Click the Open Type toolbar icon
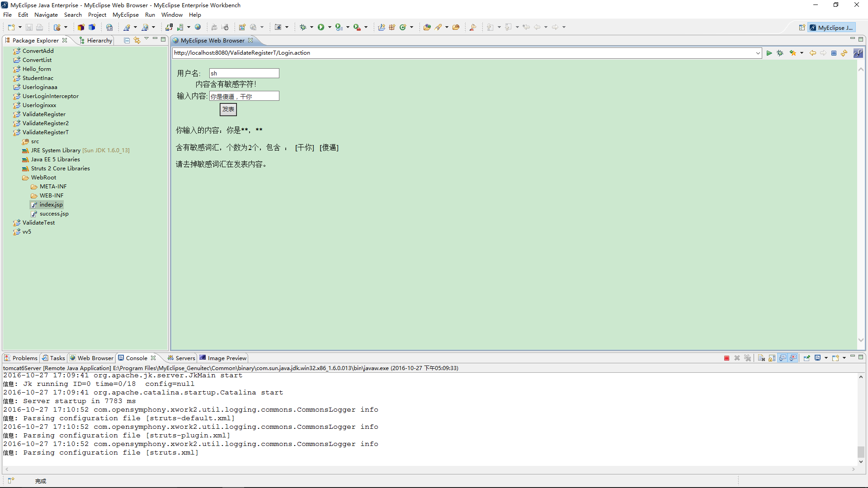 pyautogui.click(x=427, y=28)
